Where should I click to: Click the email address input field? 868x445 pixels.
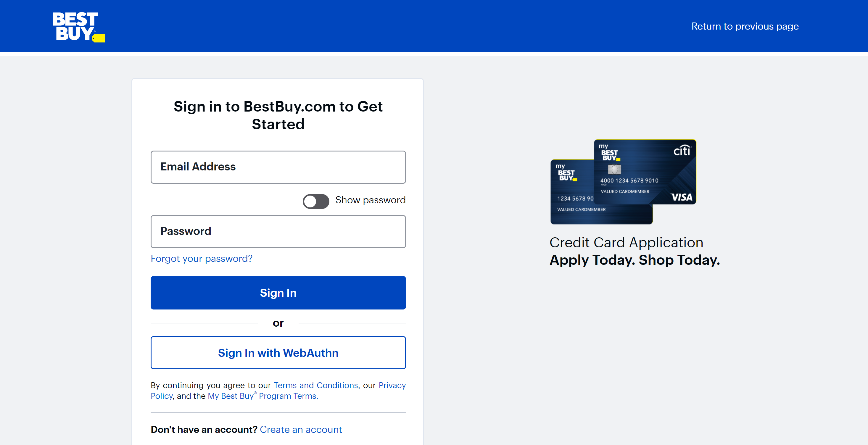tap(278, 167)
